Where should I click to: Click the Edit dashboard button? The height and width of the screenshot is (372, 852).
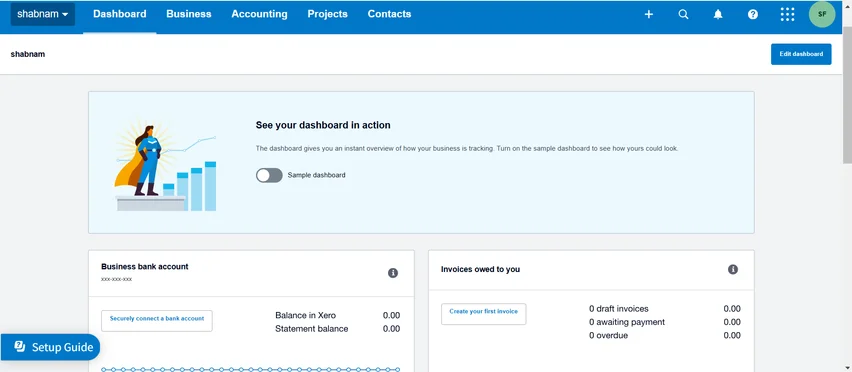click(801, 54)
